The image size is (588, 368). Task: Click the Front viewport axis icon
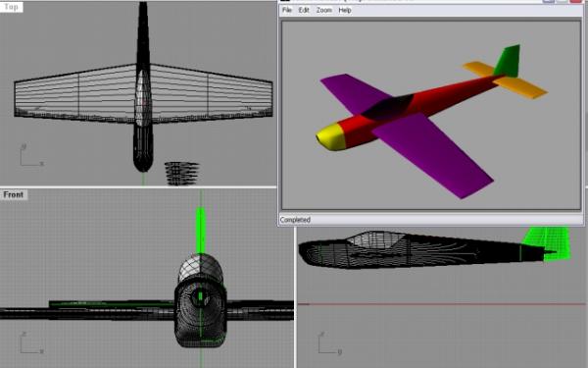point(31,342)
